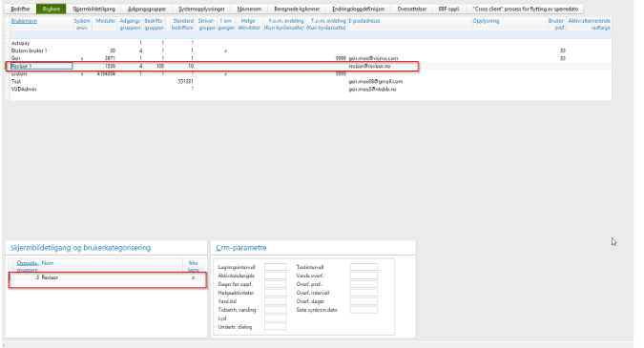Click the Undertr. dialog input field

[x=275, y=327]
